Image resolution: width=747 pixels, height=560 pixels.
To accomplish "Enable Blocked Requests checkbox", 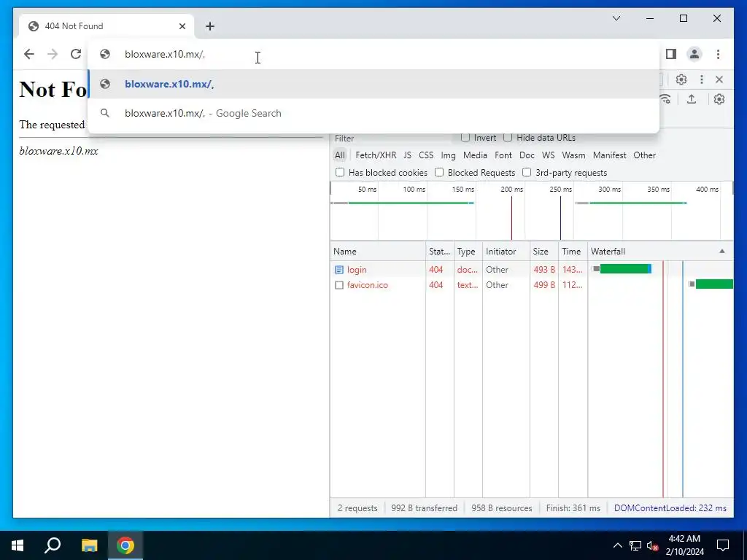I will pyautogui.click(x=439, y=172).
